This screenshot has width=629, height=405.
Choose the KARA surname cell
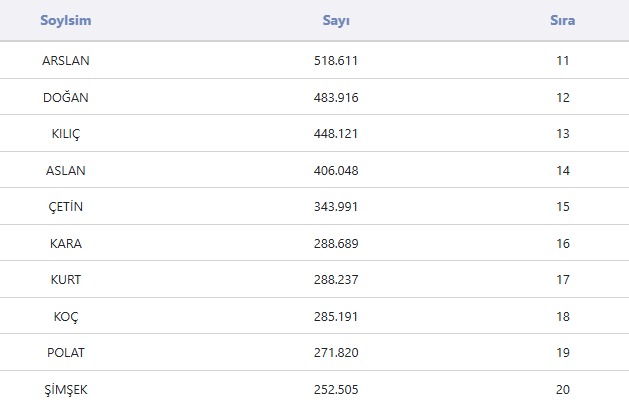click(x=66, y=243)
